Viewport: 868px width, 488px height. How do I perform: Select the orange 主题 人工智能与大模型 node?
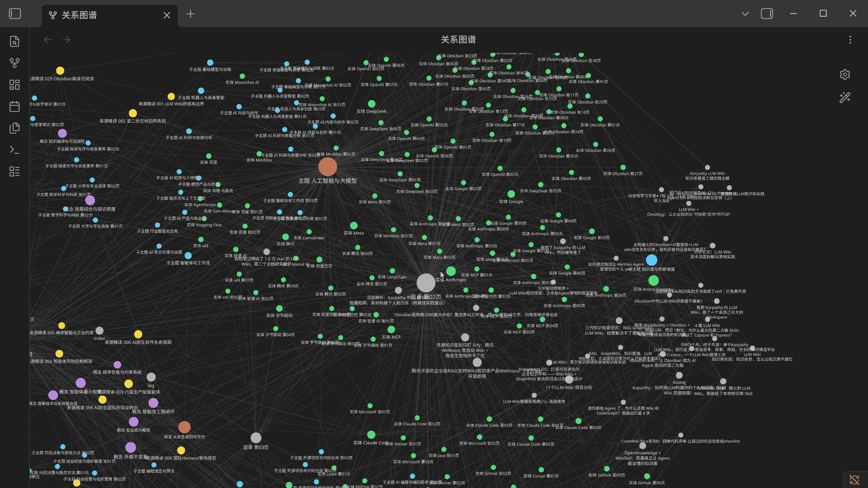(328, 167)
